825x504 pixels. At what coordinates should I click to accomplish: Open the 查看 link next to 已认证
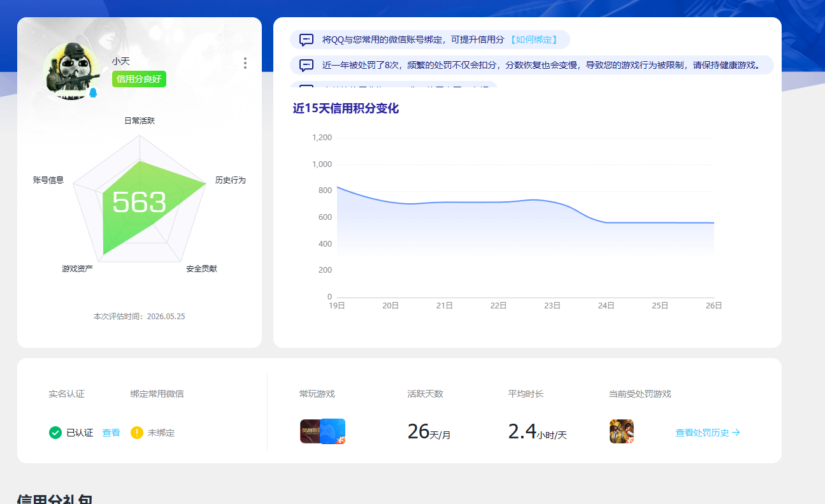[111, 433]
